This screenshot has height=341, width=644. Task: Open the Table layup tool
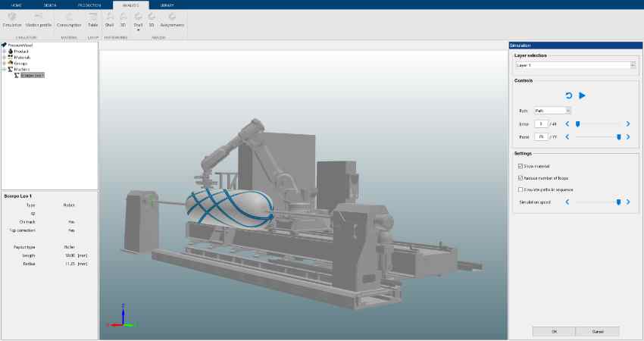tap(92, 18)
